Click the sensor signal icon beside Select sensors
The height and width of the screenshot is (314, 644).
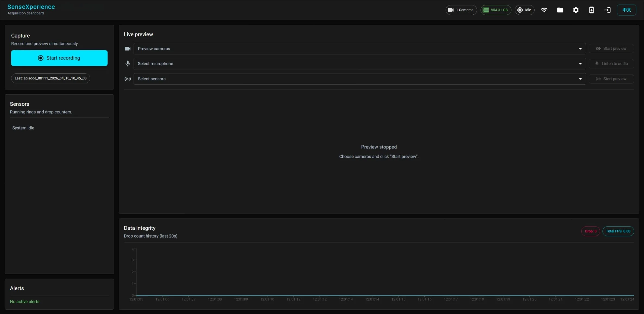[x=128, y=79]
